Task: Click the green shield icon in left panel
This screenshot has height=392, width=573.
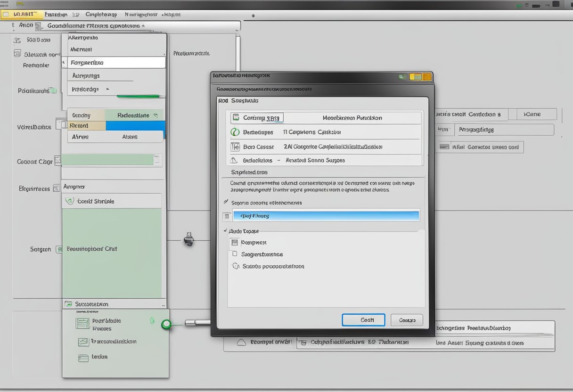Action: [70, 201]
